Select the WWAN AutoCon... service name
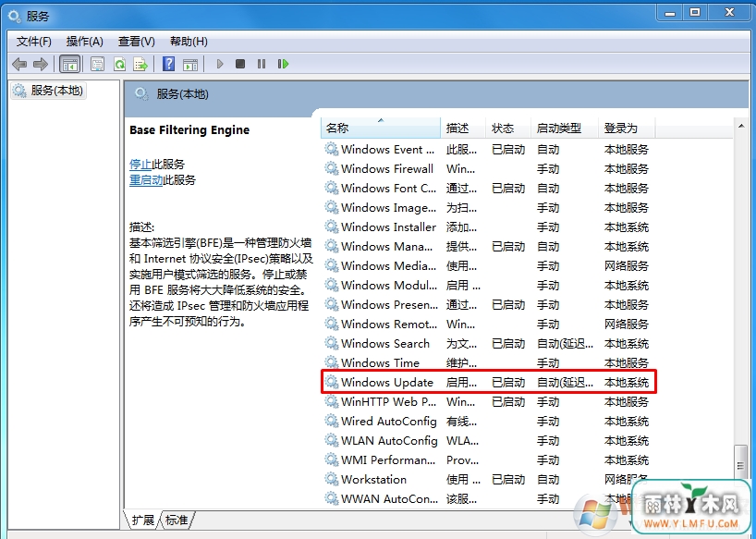Screen dimensions: 756x539 [390, 498]
